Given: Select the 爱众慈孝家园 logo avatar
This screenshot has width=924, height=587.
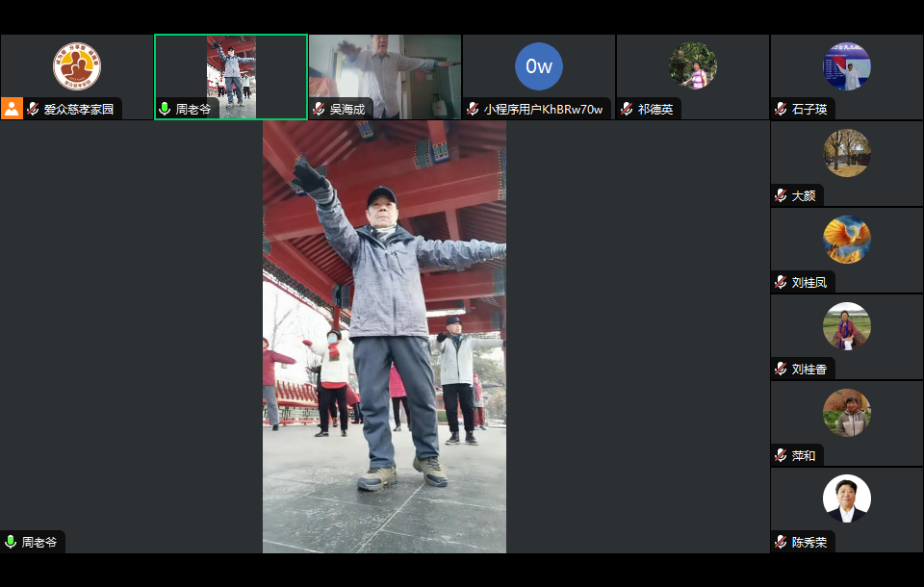Looking at the screenshot, I should 77,66.
